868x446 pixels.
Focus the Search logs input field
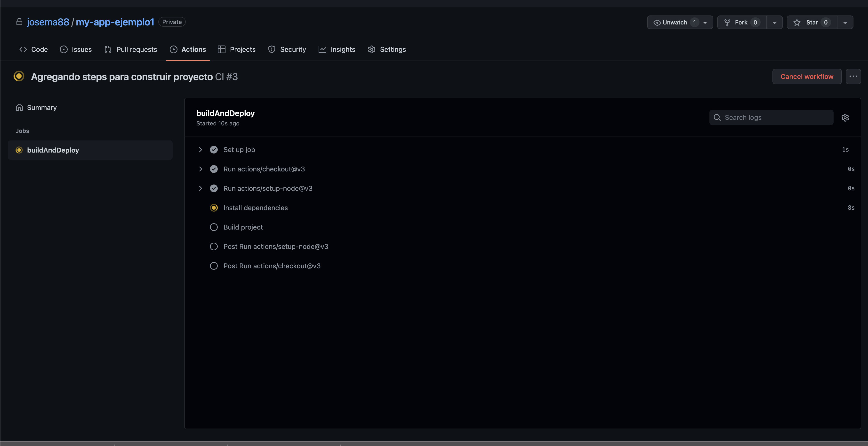coord(775,117)
